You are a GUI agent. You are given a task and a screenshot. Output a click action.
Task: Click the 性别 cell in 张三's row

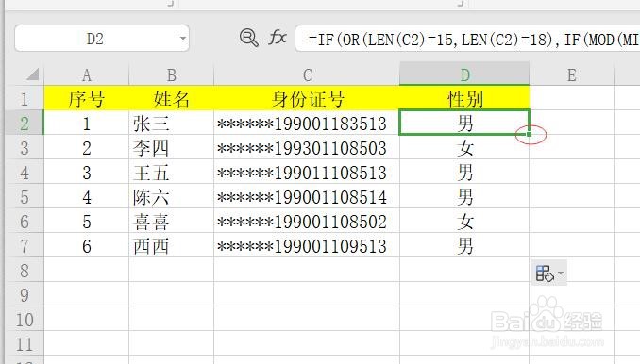point(464,122)
